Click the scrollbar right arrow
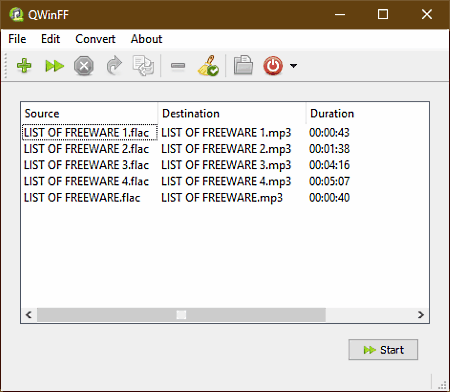Viewport: 450px width, 392px height. pyautogui.click(x=421, y=315)
